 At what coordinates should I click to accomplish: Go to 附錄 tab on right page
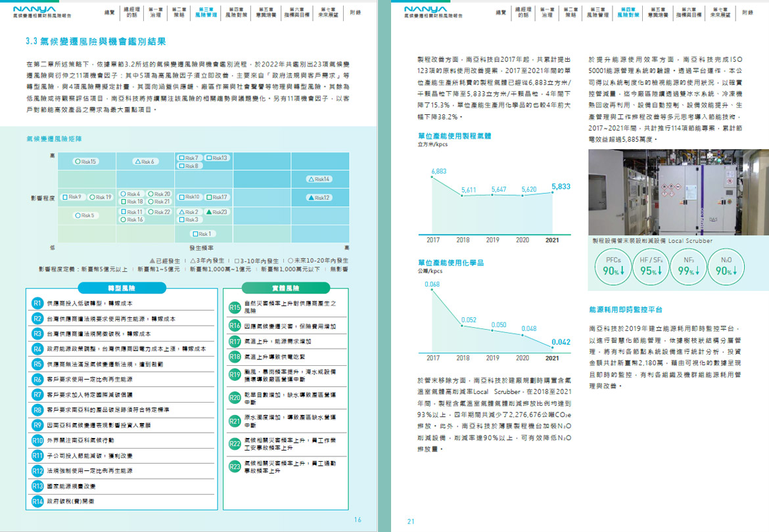[x=747, y=12]
